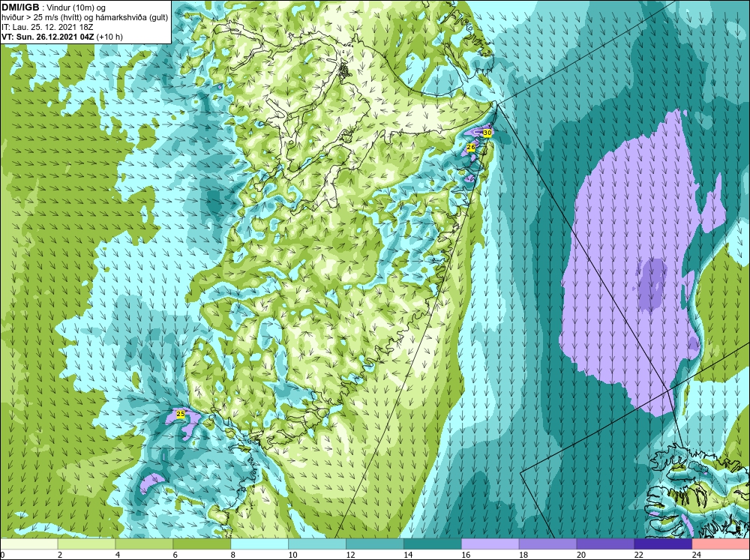This screenshot has width=750, height=560.
Task: Click the legend tick label 24
Action: tap(697, 555)
